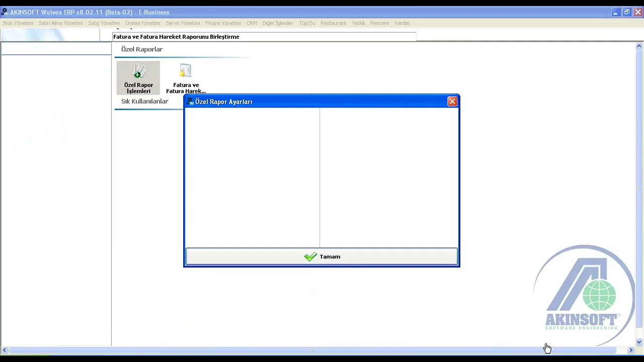Open the Satış Yönetimi menu
Image resolution: width=644 pixels, height=362 pixels.
104,23
